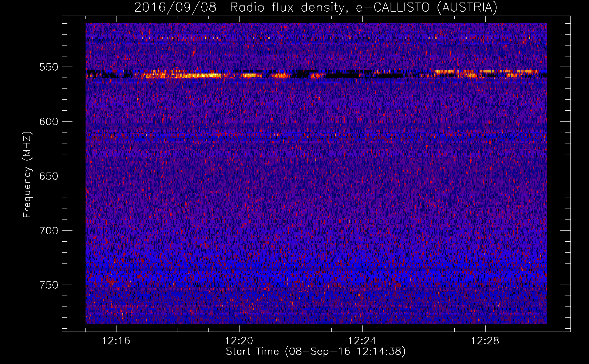Click the 600 frequency tick label

[x=49, y=122]
